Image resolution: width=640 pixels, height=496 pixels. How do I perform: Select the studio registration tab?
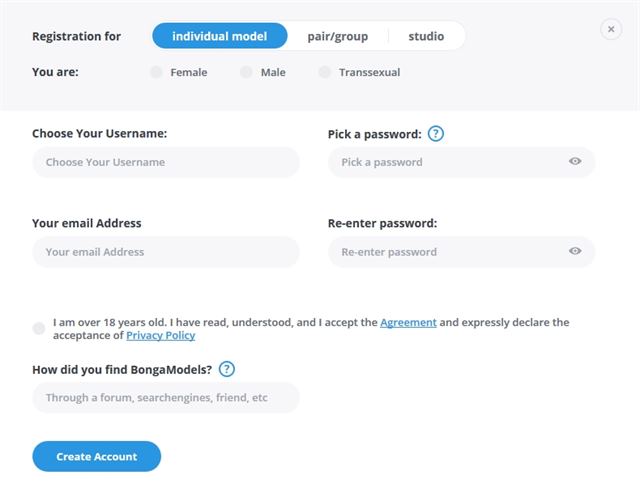click(426, 36)
